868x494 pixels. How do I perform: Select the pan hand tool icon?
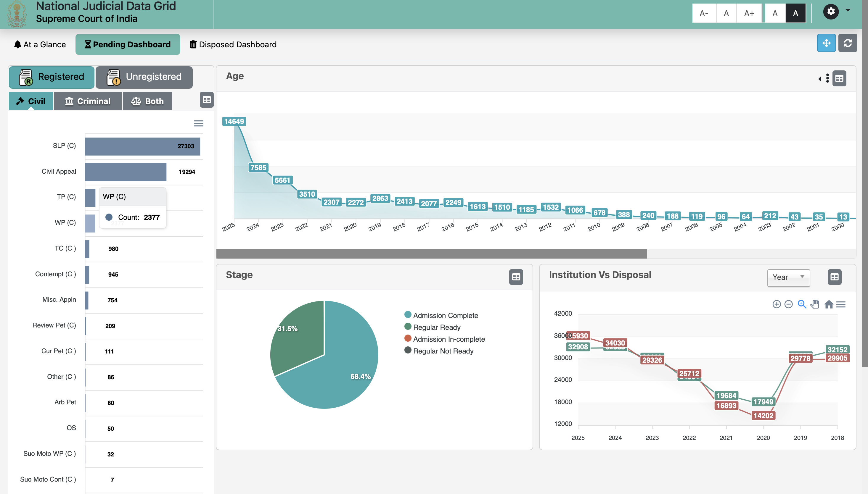click(815, 304)
